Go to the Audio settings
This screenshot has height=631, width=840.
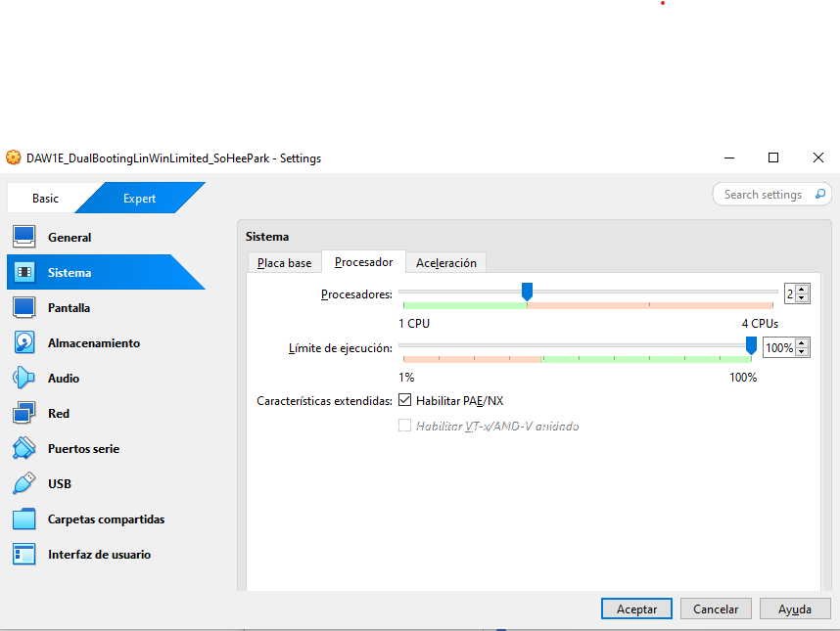[64, 379]
